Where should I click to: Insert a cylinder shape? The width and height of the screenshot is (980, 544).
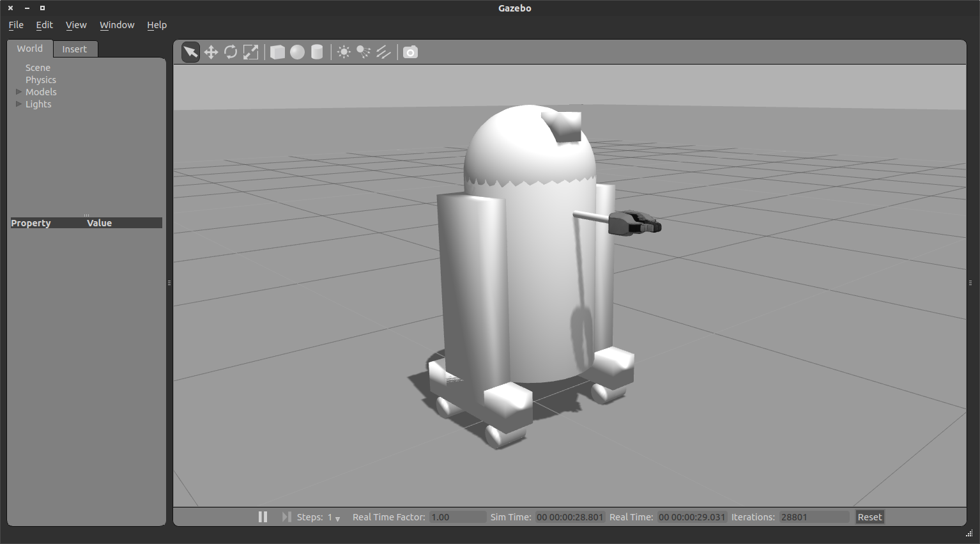coord(317,52)
